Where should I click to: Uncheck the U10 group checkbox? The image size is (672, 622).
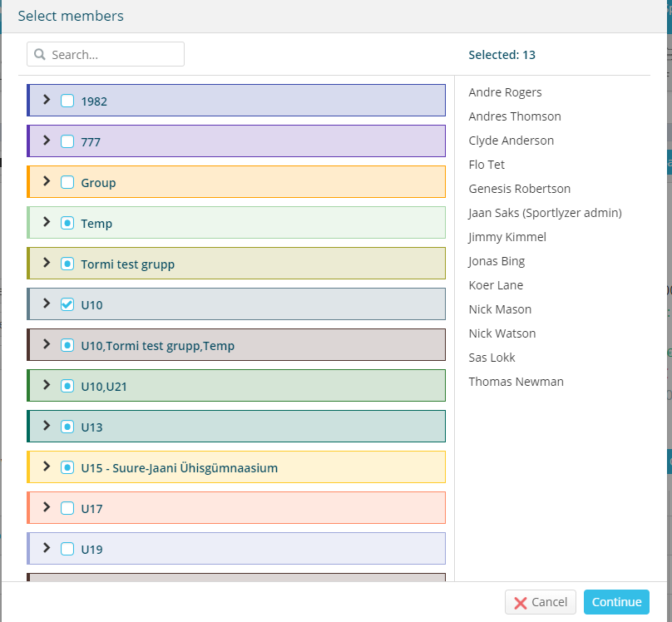coord(67,304)
